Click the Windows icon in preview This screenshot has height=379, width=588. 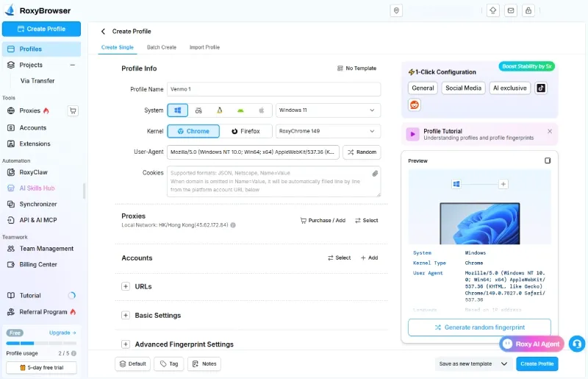tap(456, 184)
